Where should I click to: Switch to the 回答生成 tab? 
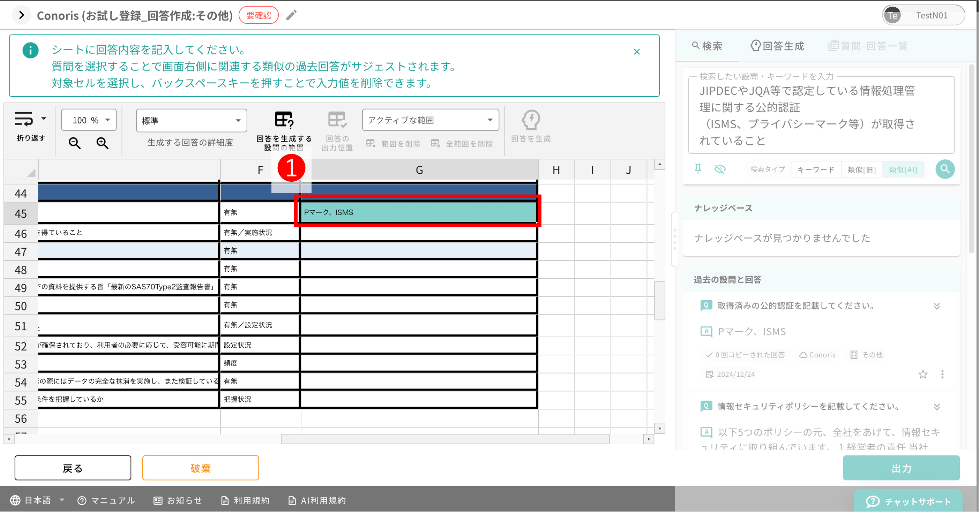coord(777,46)
